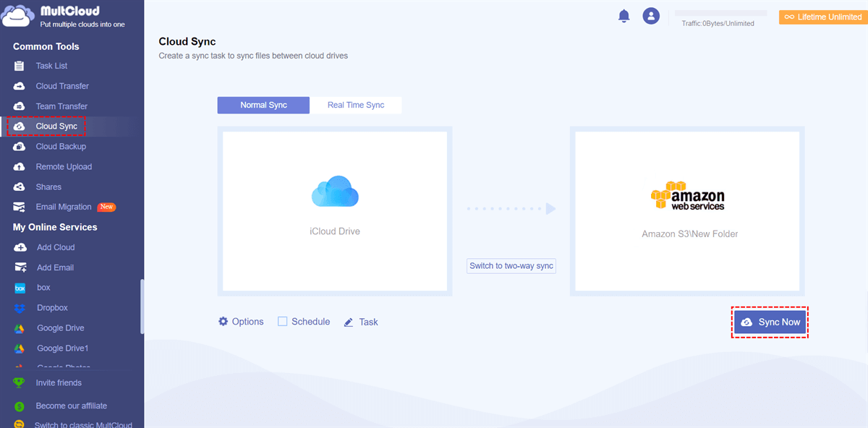868x428 pixels.
Task: Open Cloud Transfer in sidebar
Action: [62, 86]
